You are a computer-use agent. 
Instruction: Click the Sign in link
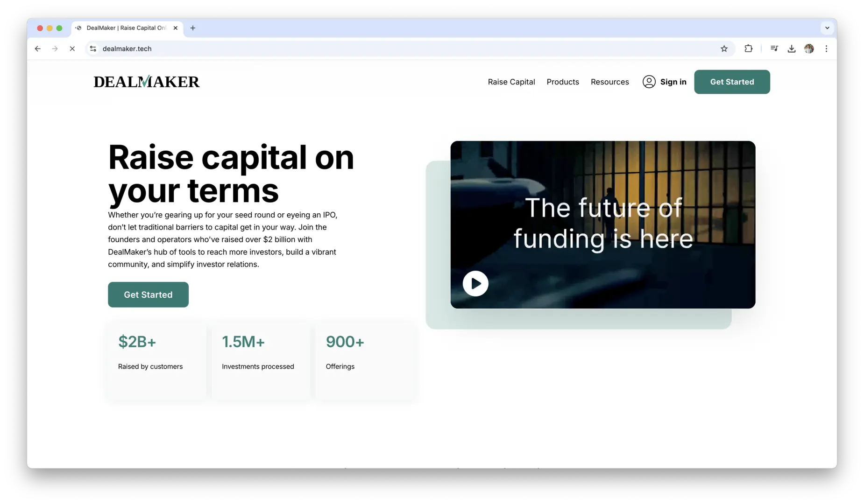tap(664, 82)
